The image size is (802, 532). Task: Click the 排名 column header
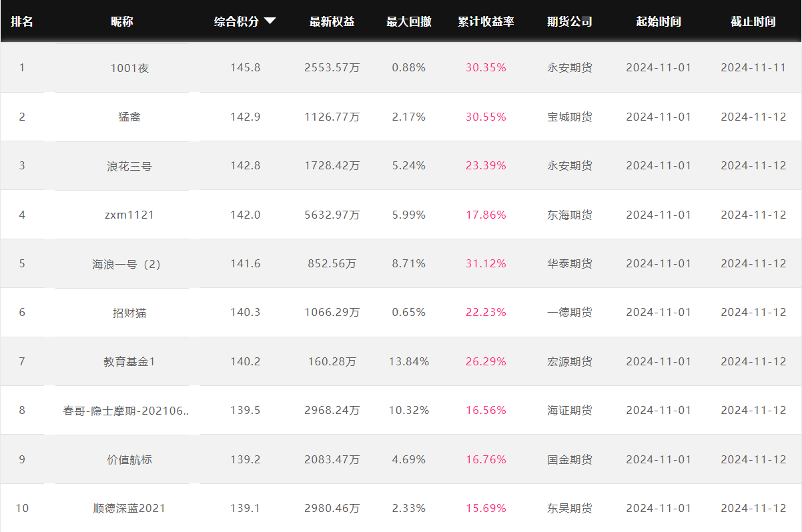tap(22, 21)
